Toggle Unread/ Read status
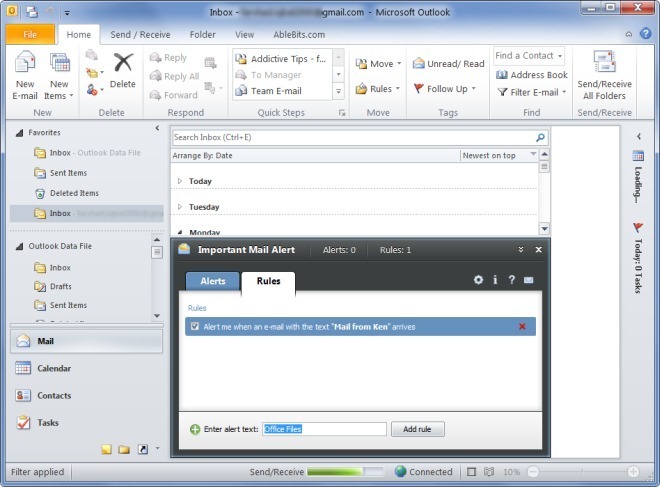This screenshot has height=487, width=660. click(x=449, y=64)
